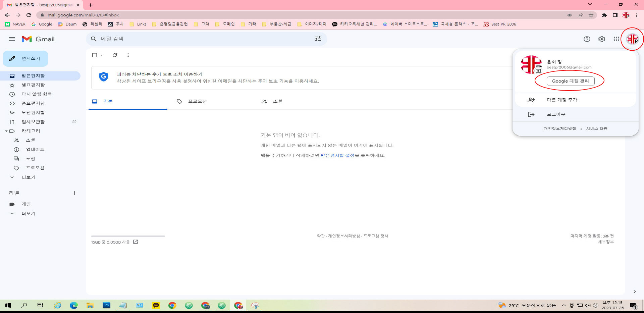
Task: Choose 다른 계정 추가 in account popup
Action: pyautogui.click(x=575, y=100)
